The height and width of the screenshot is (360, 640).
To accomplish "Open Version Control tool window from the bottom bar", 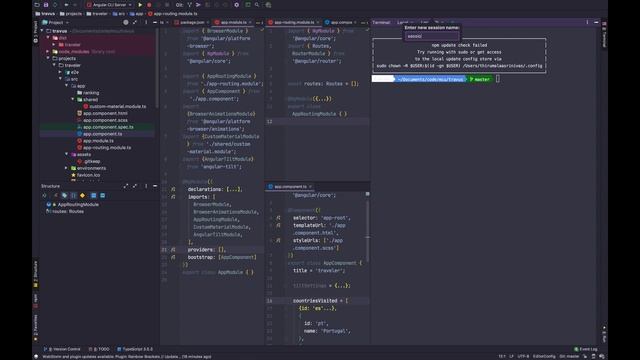I will (62, 349).
